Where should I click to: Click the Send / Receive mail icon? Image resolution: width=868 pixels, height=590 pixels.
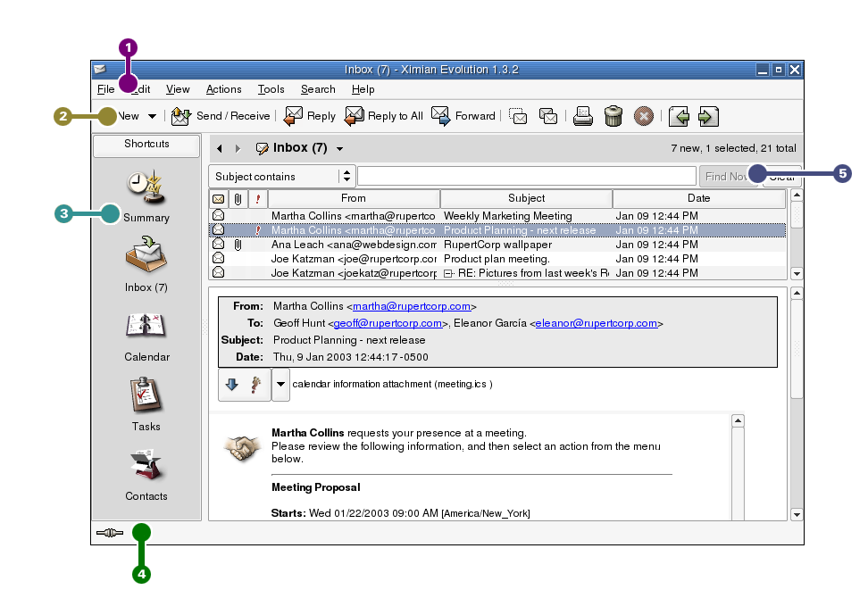pyautogui.click(x=181, y=116)
